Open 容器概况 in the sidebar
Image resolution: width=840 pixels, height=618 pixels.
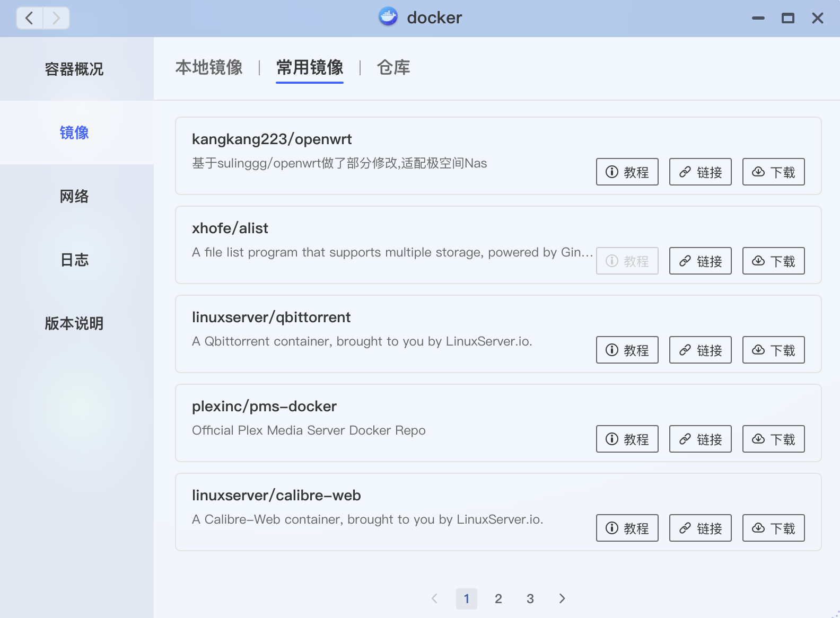click(x=74, y=69)
